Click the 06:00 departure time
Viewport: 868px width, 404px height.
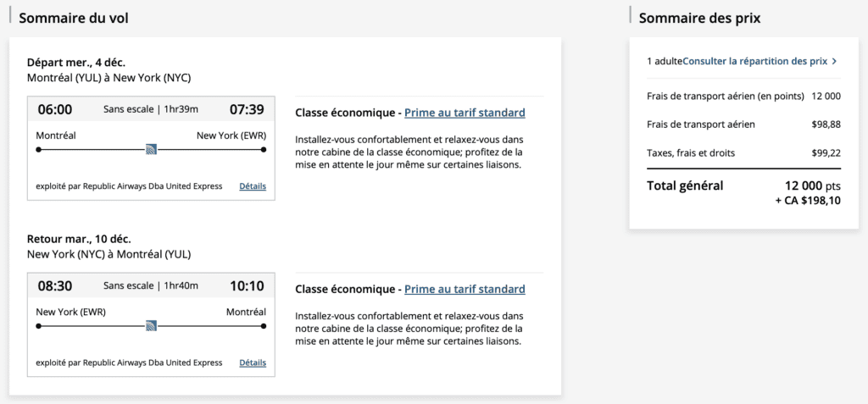coord(55,109)
